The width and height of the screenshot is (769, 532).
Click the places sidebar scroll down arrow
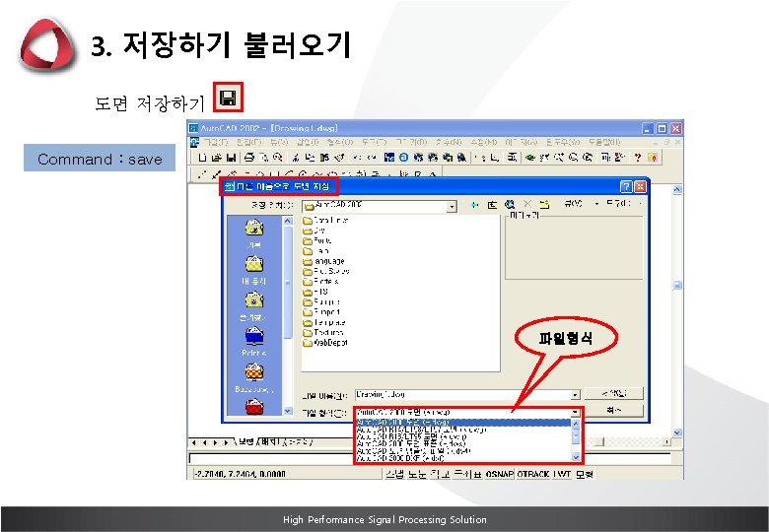point(288,411)
